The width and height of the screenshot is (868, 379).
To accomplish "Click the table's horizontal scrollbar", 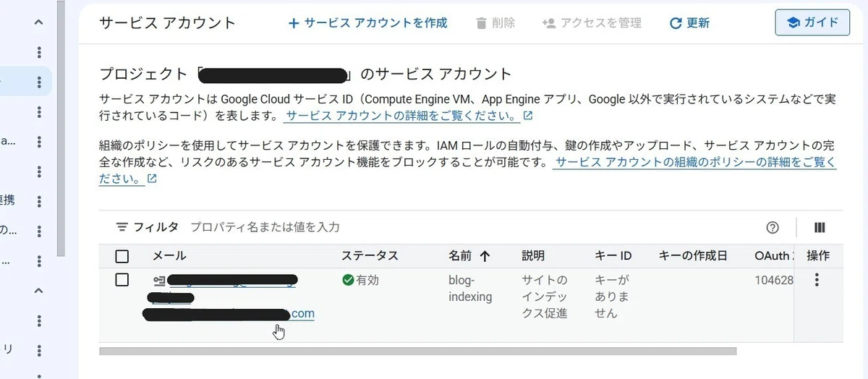I will 417,352.
